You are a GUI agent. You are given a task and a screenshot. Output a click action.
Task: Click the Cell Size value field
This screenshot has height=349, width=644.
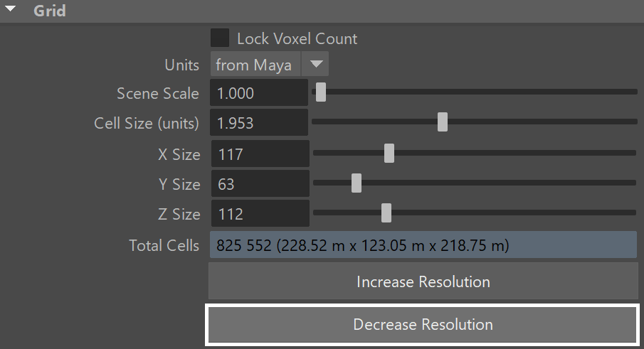[259, 123]
